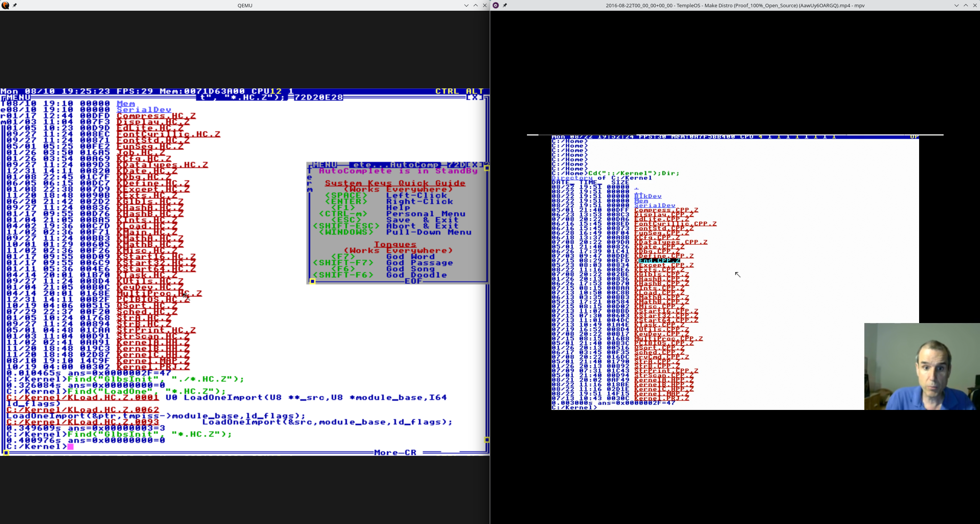980x524 pixels.
Task: Click the pin icon in QEMU title bar
Action: (15, 5)
